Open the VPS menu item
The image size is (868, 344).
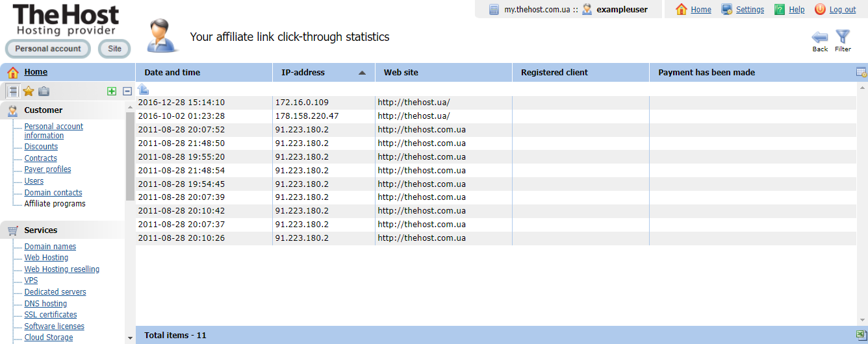[x=31, y=280]
